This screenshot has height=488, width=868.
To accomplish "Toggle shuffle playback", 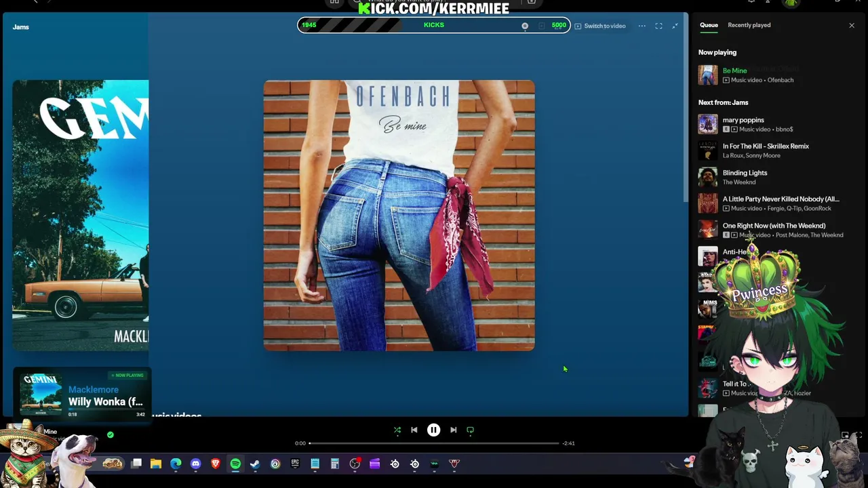I will [397, 430].
